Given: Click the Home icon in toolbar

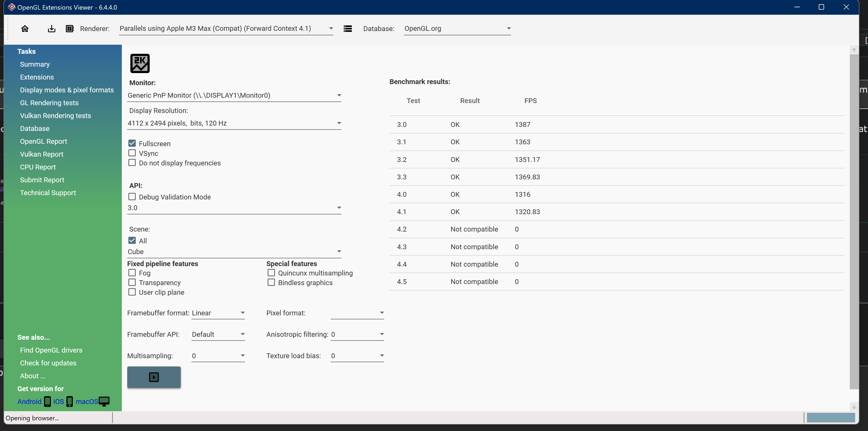Looking at the screenshot, I should [x=25, y=29].
